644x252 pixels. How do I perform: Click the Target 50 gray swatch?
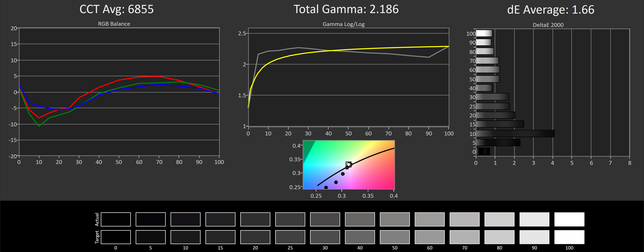click(x=394, y=237)
